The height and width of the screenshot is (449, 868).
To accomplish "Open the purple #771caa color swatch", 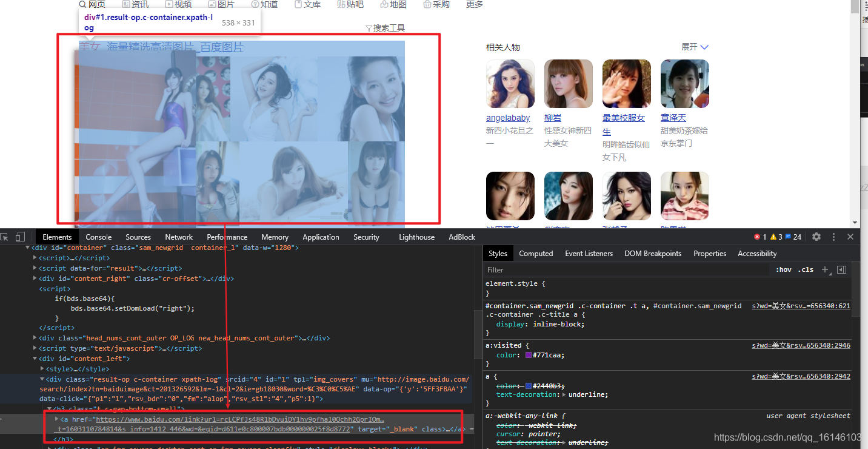I will [529, 356].
